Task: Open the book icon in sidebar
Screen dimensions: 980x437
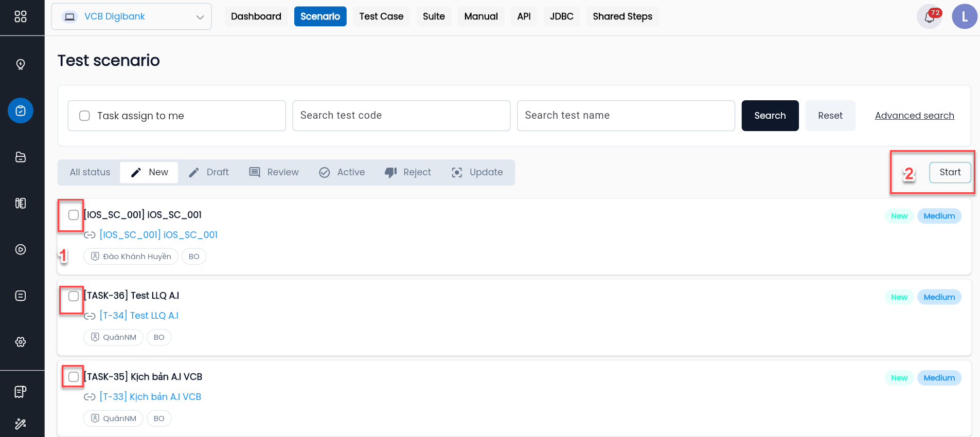Action: [x=21, y=203]
